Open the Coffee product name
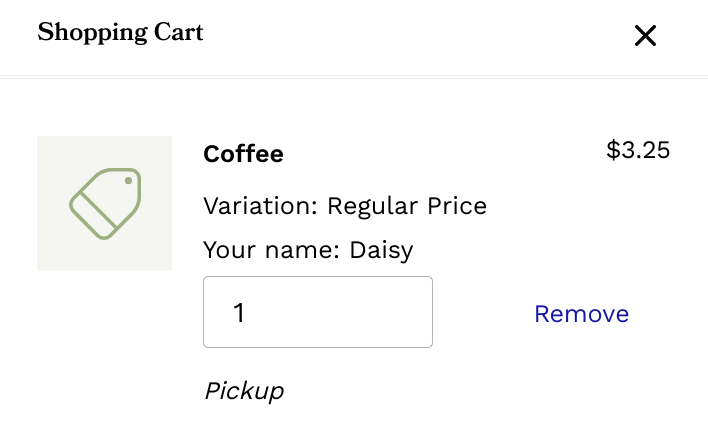The height and width of the screenshot is (427, 708). coord(243,154)
